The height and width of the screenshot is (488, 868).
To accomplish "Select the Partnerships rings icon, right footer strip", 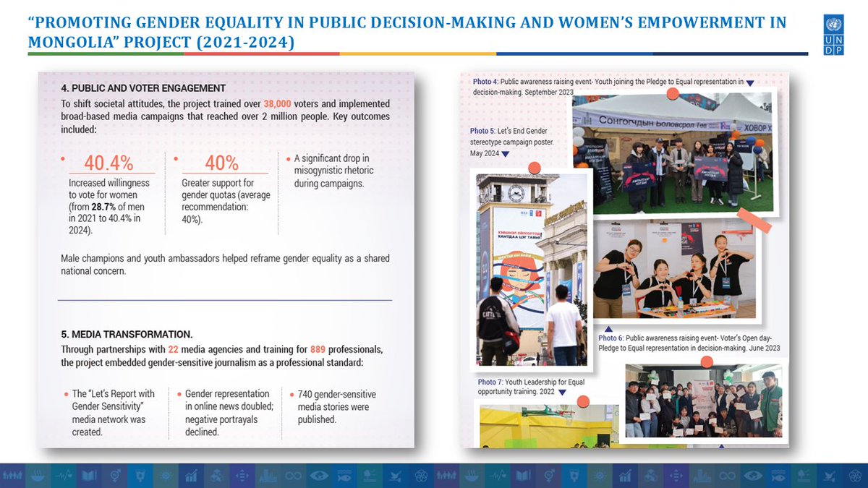I will click(855, 475).
